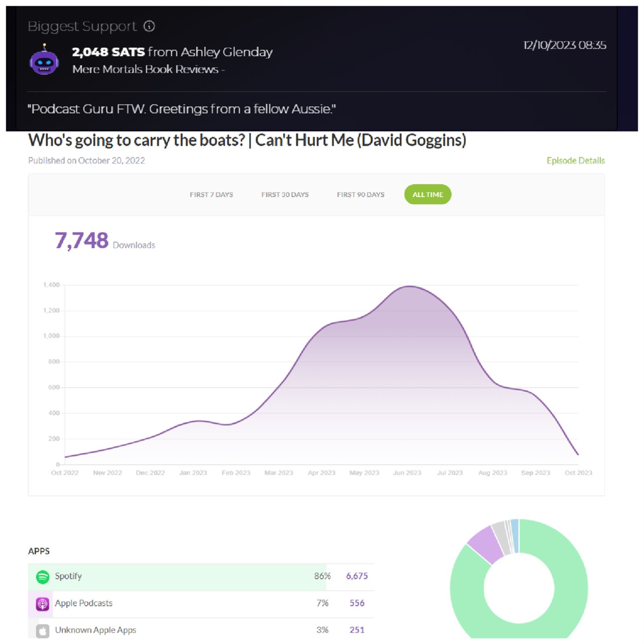This screenshot has height=644, width=644.
Task: Click the Nov 2022 x-axis label
Action: click(107, 473)
